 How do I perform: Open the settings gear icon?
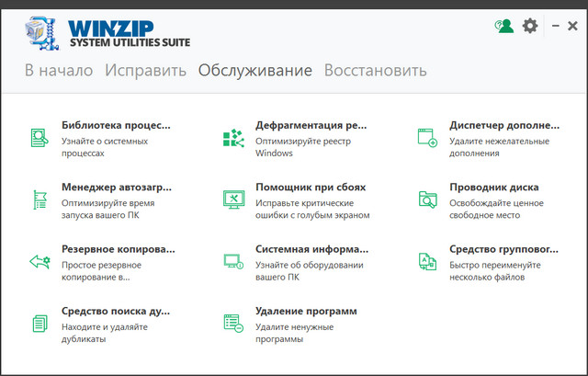530,26
